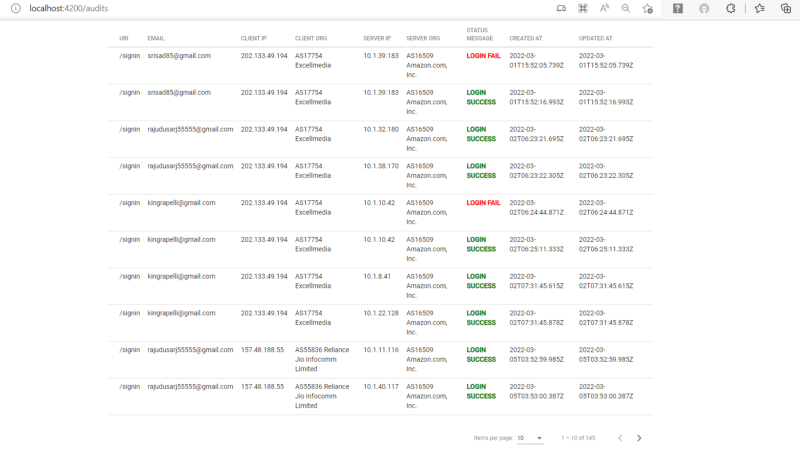Click the grey round extension icon
The image size is (800, 455).
(704, 8)
